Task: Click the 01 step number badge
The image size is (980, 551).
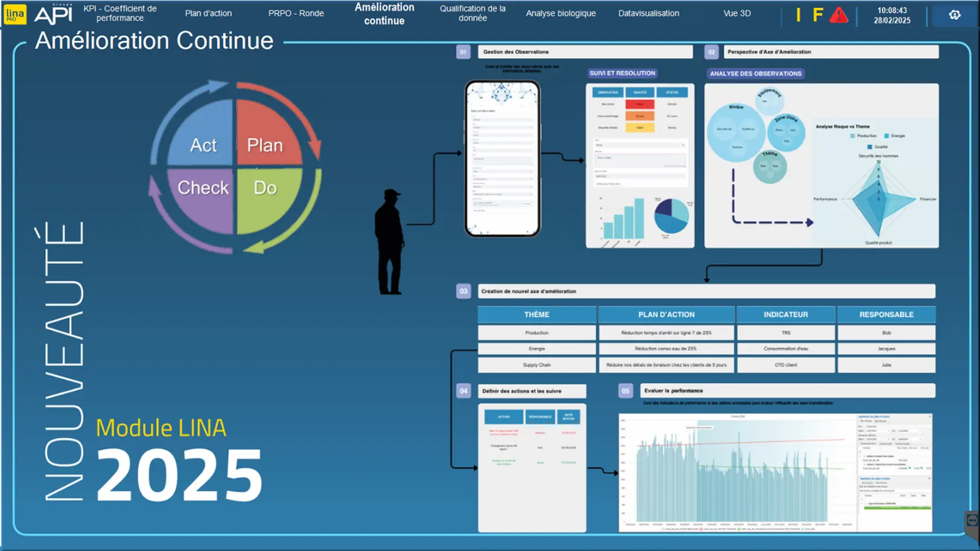Action: (x=463, y=52)
